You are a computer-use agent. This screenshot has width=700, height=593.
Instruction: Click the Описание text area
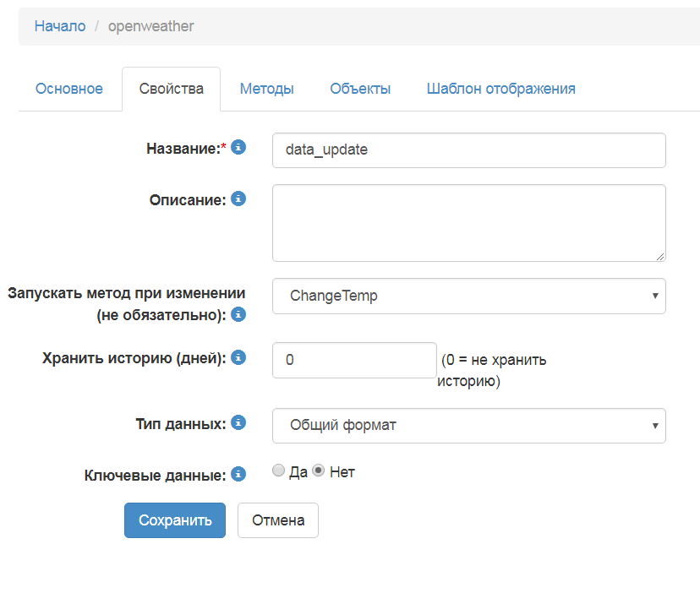point(468,221)
